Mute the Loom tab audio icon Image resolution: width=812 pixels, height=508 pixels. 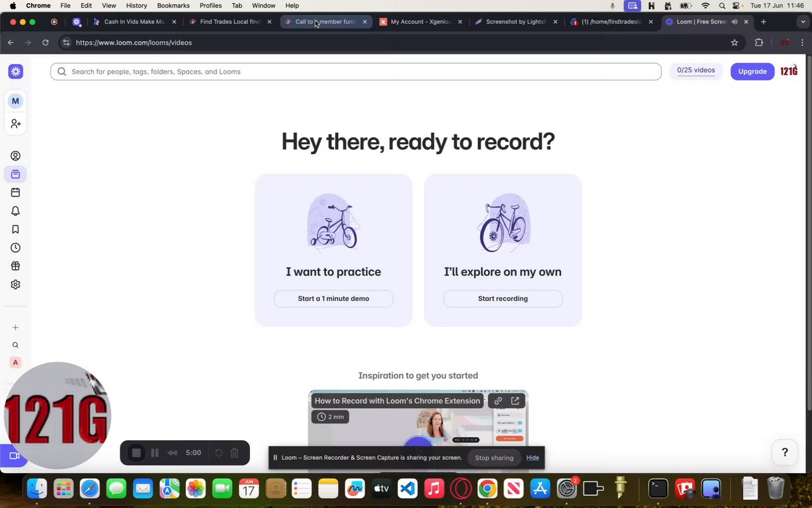735,22
